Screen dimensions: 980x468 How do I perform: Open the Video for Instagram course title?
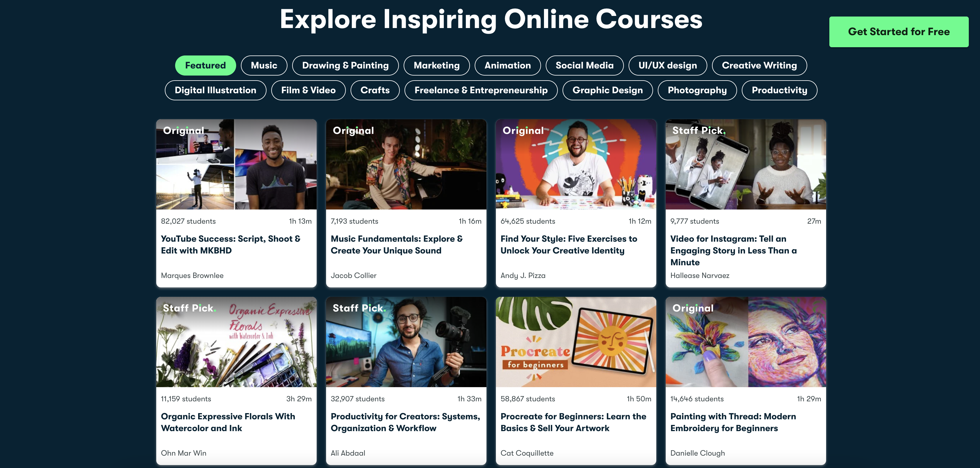pos(733,250)
